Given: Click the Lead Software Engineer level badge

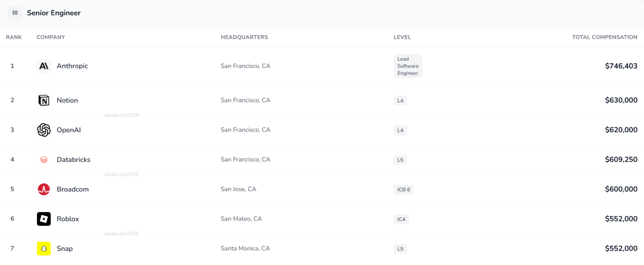Looking at the screenshot, I should [408, 66].
